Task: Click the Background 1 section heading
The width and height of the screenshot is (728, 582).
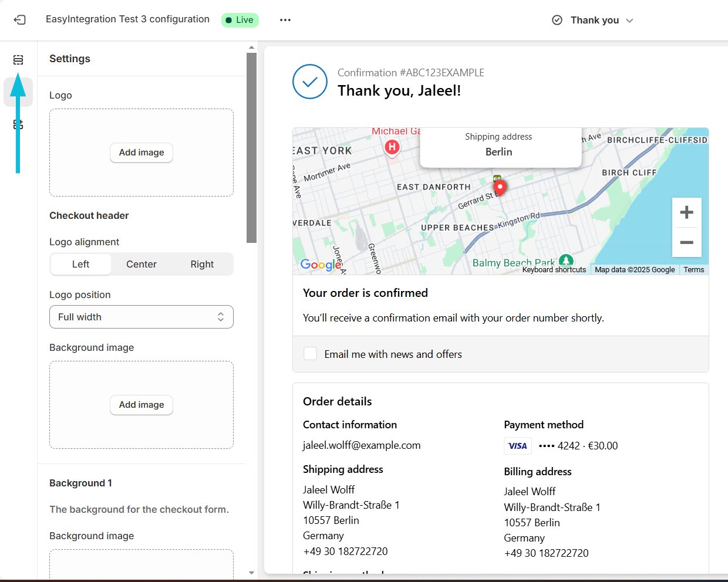Action: (x=80, y=483)
